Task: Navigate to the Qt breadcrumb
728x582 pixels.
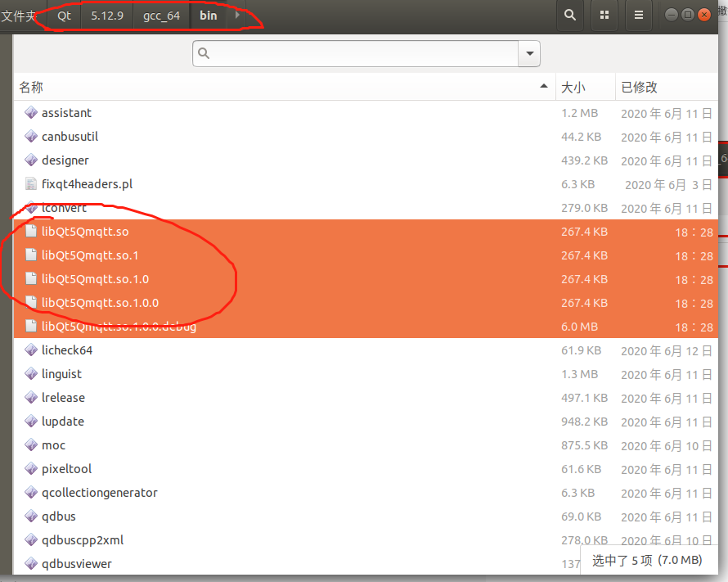Action: click(x=64, y=15)
